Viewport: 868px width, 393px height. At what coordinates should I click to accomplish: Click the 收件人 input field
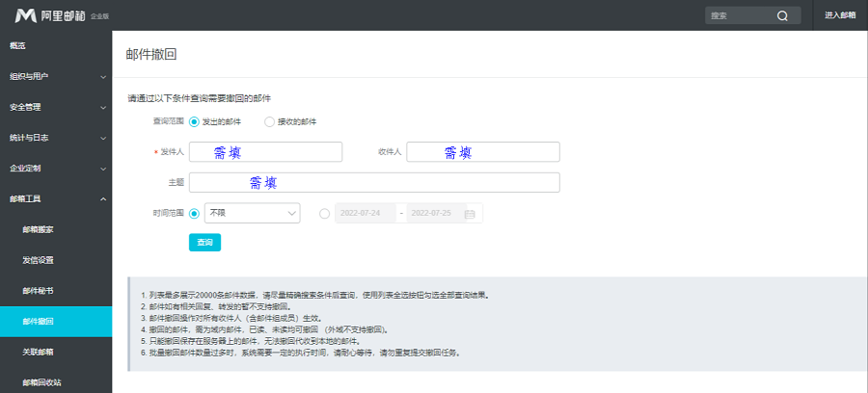point(483,152)
